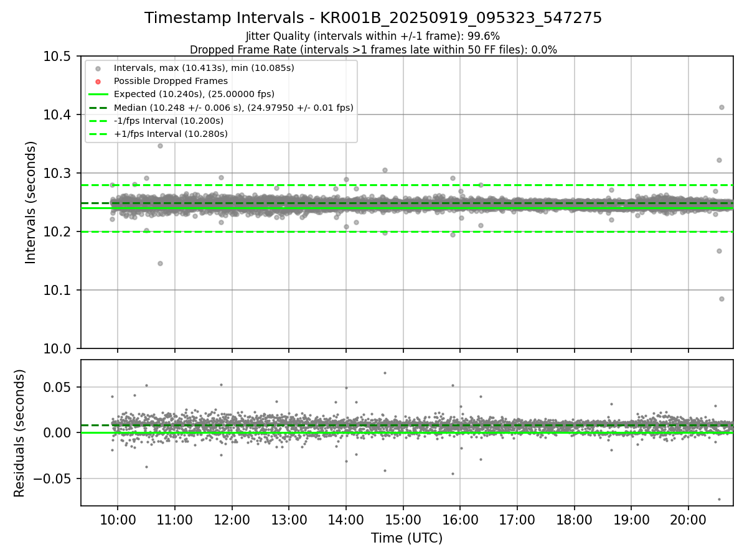Viewport: 747px width, 560px height.
Task: Click the dark green dashed Median legend sample
Action: 98,108
